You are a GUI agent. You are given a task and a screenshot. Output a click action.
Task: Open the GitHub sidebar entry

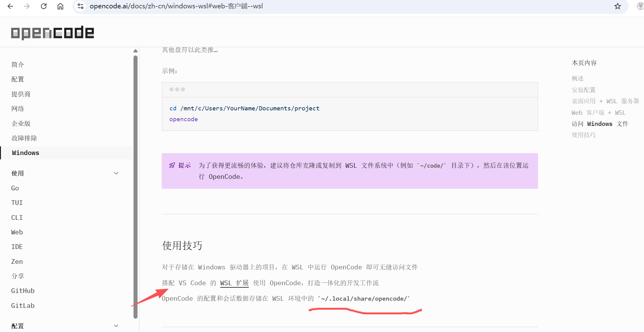click(23, 290)
